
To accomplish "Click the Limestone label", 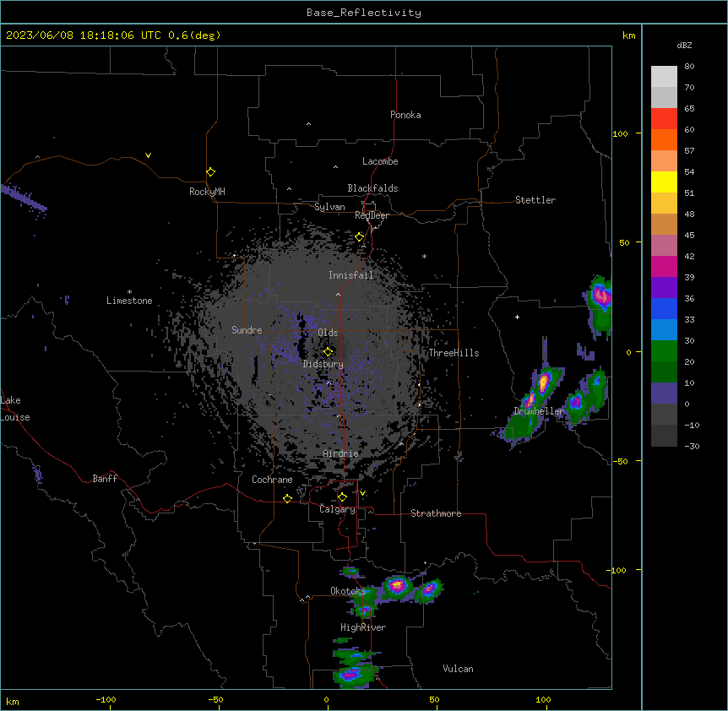I will (x=129, y=301).
